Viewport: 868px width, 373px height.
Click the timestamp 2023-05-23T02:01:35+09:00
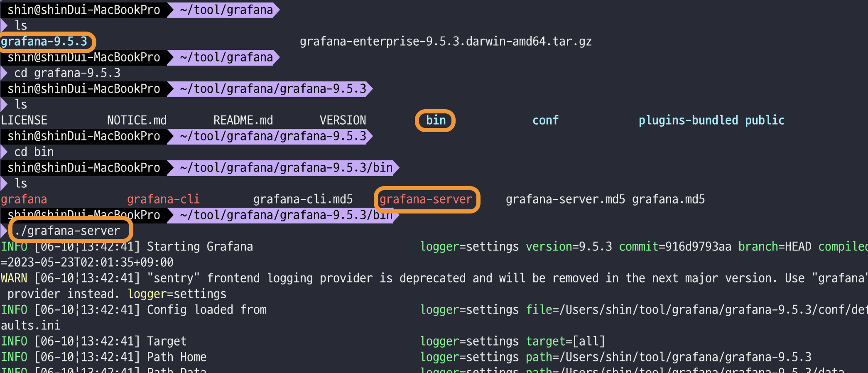click(90, 263)
